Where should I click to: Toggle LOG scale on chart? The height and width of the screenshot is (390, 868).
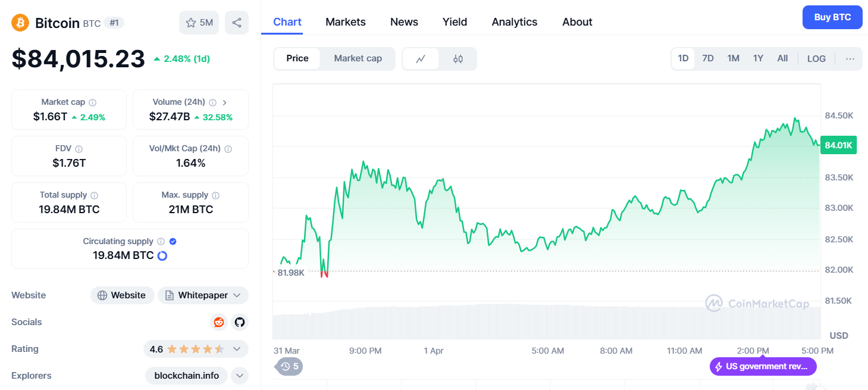pos(816,58)
